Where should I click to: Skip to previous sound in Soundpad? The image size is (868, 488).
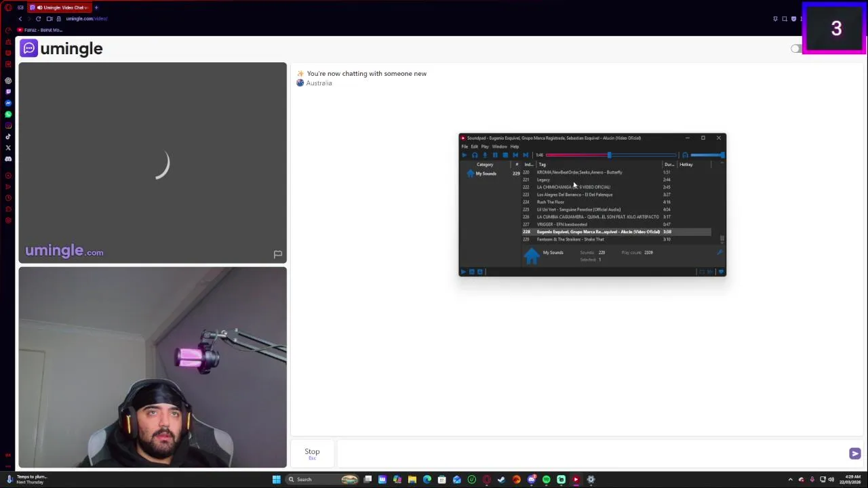(515, 155)
